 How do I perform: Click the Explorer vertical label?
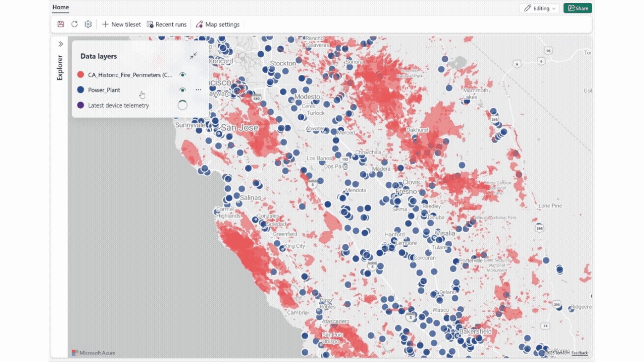pos(60,68)
